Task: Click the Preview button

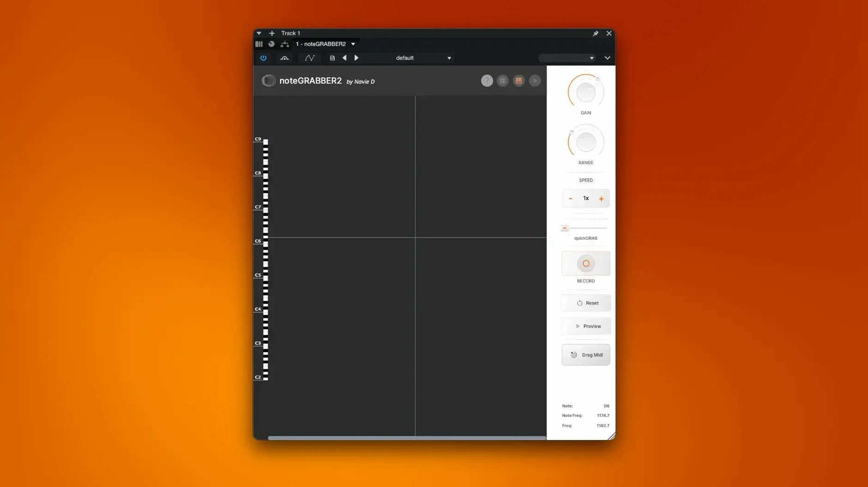Action: (x=586, y=326)
